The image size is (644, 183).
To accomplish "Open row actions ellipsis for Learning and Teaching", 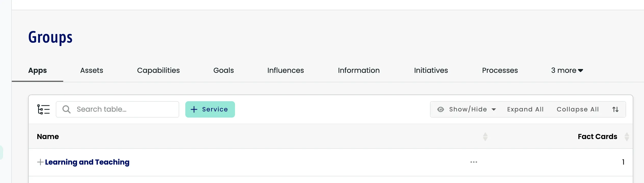I will coord(474,162).
